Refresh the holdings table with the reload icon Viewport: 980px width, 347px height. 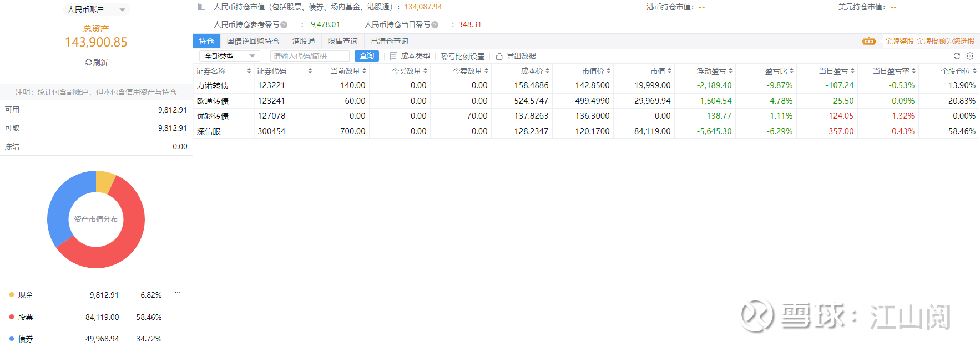(x=957, y=56)
